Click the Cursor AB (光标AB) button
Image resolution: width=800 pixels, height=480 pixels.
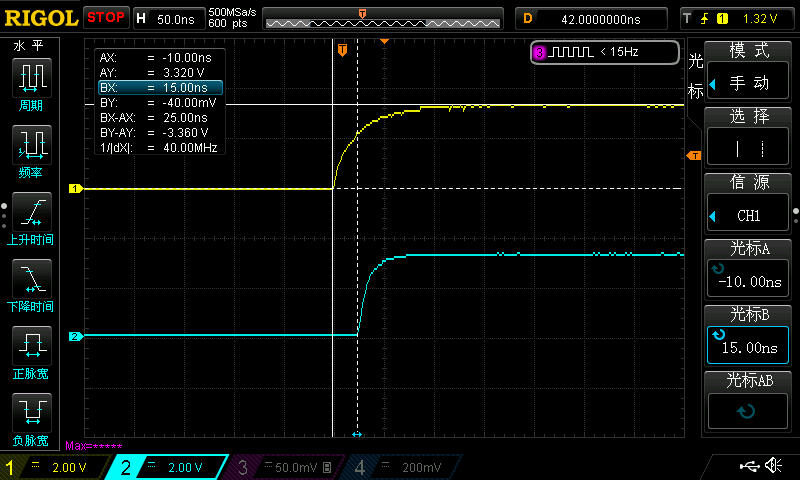tap(747, 412)
